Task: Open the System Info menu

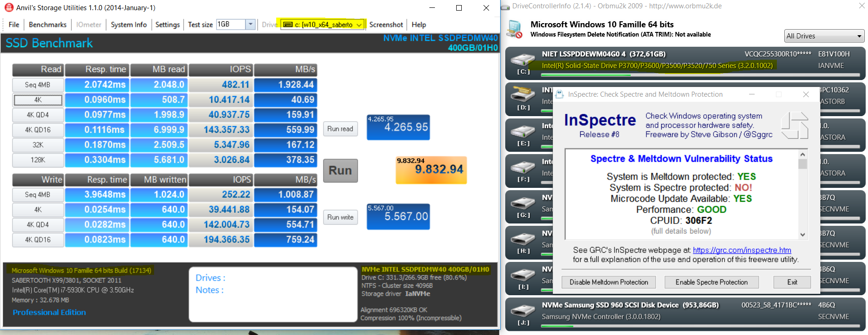Action: 129,25
